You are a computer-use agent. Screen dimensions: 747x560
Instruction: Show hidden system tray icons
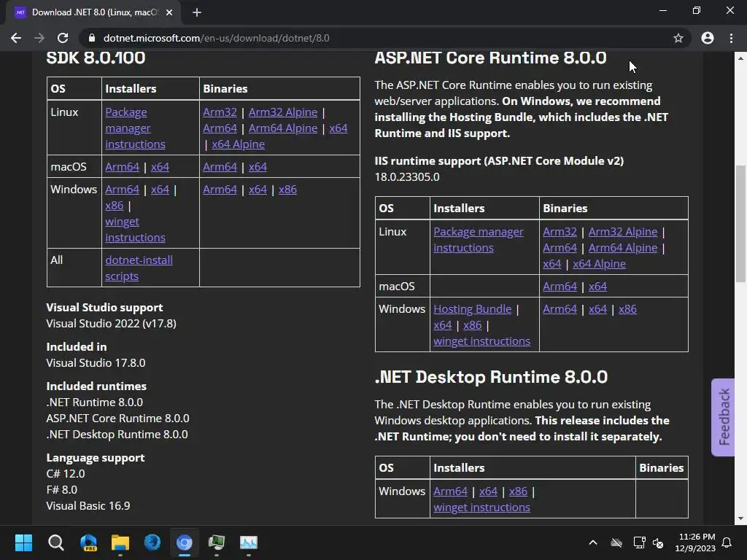593,542
